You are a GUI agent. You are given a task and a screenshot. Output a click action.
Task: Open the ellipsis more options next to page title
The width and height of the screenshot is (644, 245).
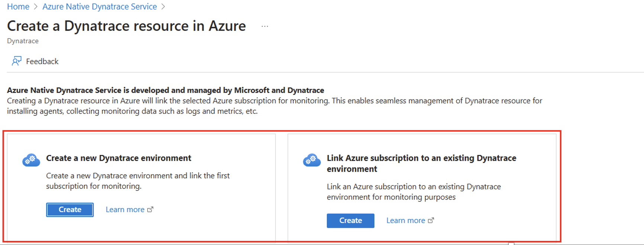(x=265, y=26)
